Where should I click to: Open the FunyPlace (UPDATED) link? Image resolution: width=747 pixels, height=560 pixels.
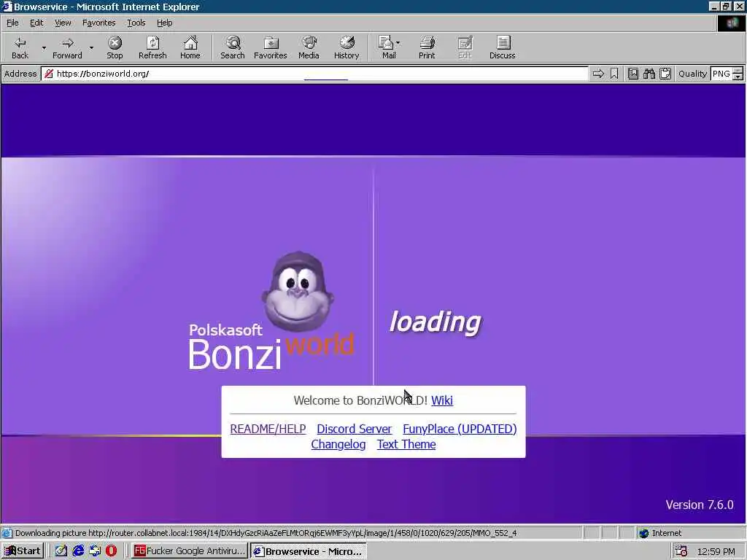coord(460,429)
